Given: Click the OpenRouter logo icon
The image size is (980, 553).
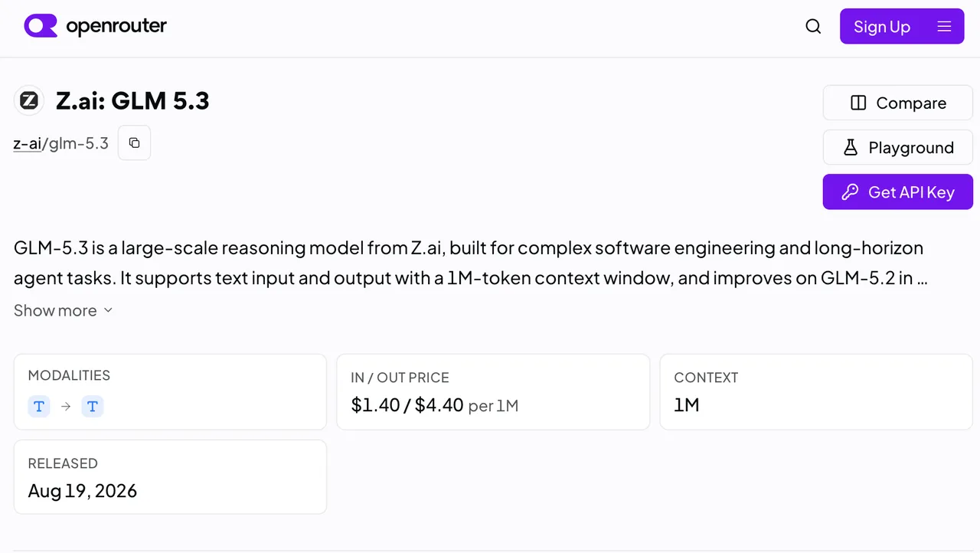Looking at the screenshot, I should pos(41,26).
